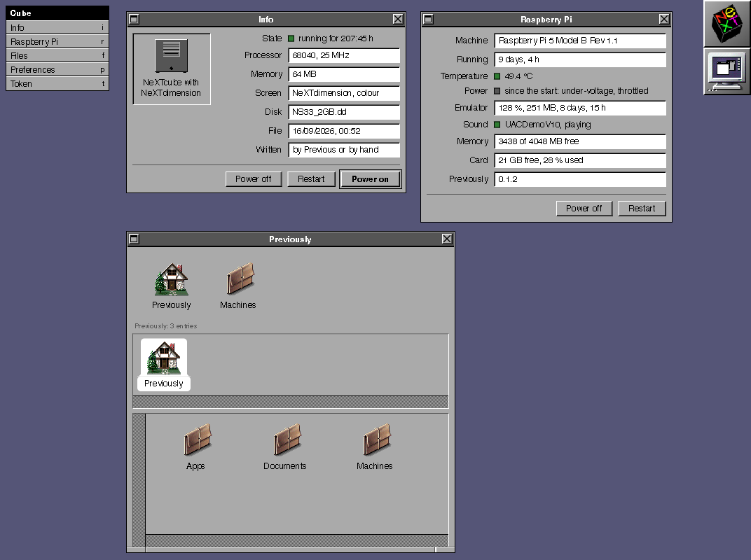Viewport: 751px width, 560px height.
Task: Choose Info from the Cube menu
Action: click(57, 28)
